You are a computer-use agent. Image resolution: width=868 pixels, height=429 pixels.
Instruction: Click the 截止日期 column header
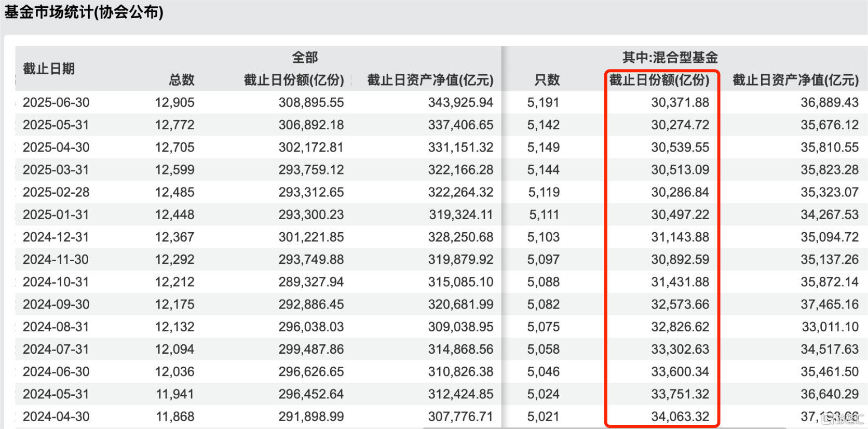[49, 69]
